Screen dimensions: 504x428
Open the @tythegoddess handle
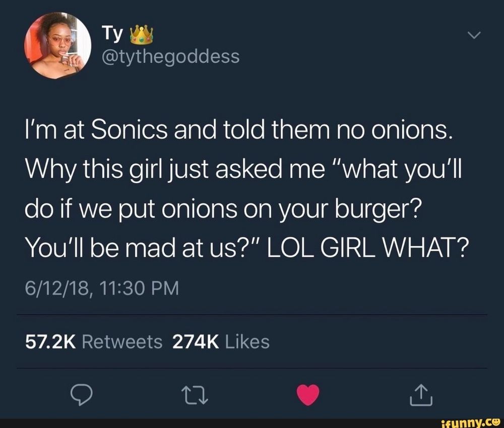point(171,56)
